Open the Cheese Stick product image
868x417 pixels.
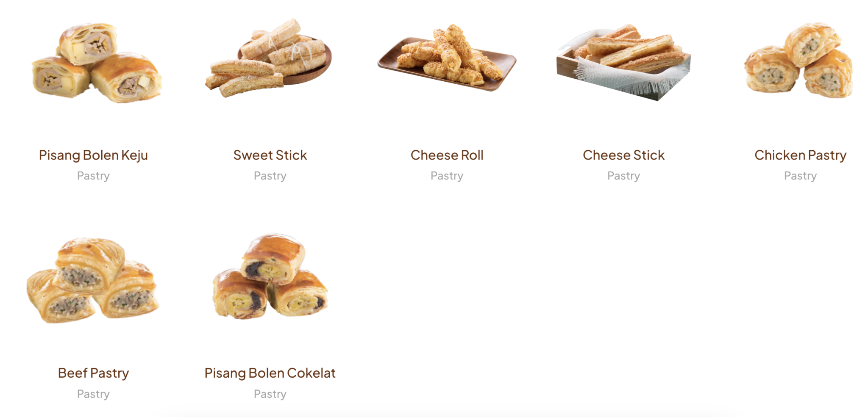click(623, 62)
